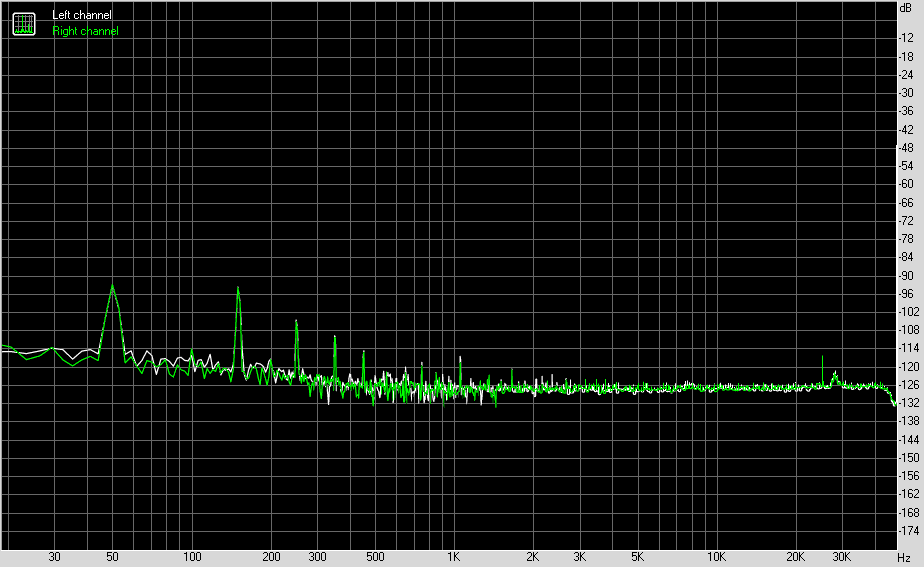Click the "-174" dB scale value
The height and width of the screenshot is (567, 924).
[x=908, y=531]
